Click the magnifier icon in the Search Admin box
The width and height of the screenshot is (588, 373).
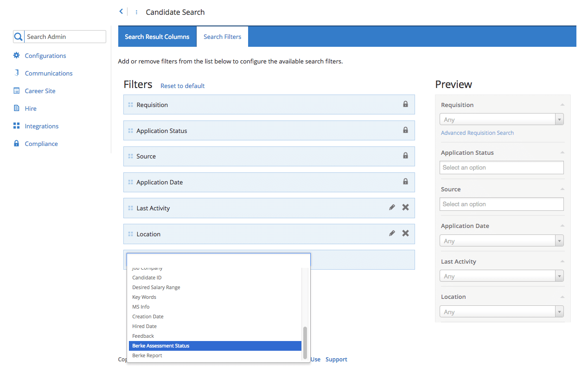[x=18, y=36]
